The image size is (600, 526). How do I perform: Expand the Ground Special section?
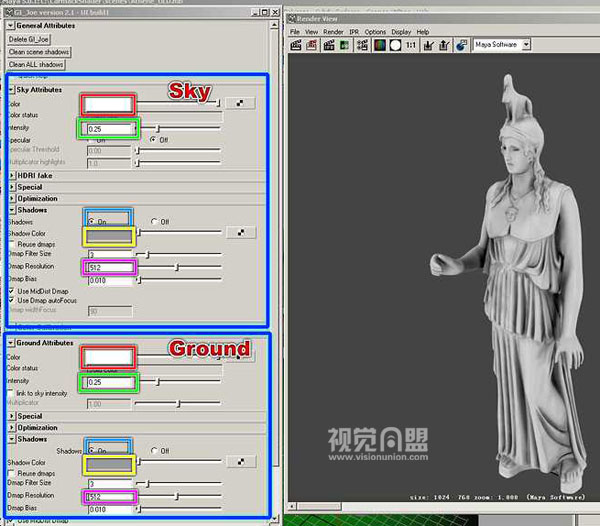click(x=12, y=416)
